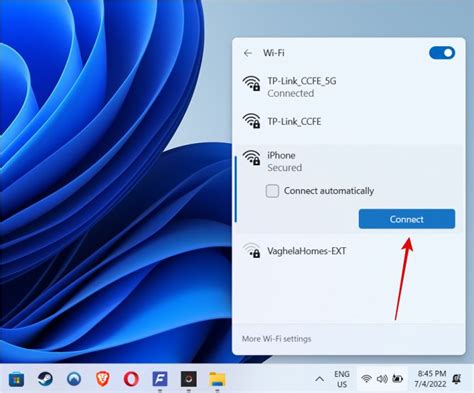474x393 pixels.
Task: Open Microsoft Store from the taskbar
Action: [16, 379]
